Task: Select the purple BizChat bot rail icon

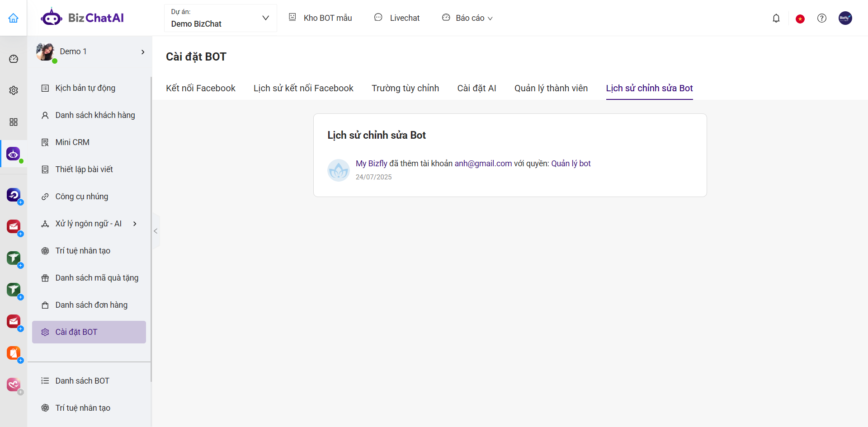Action: point(14,154)
